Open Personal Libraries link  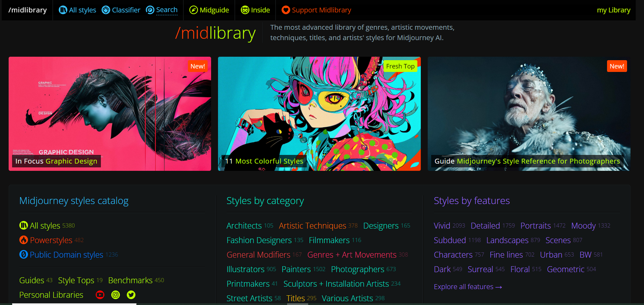pos(51,295)
